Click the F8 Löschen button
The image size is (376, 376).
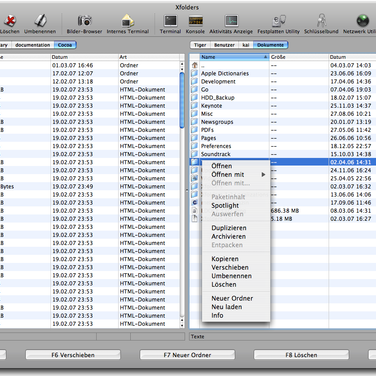pyautogui.click(x=301, y=355)
